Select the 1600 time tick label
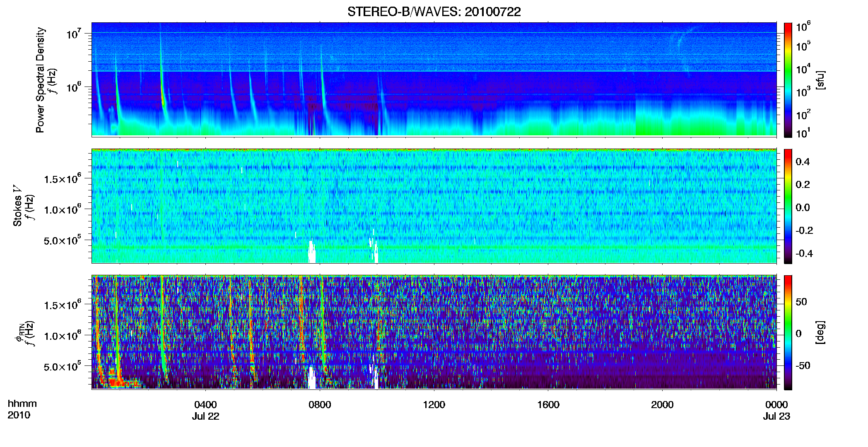Viewport: 868px width, 447px height. 548,405
